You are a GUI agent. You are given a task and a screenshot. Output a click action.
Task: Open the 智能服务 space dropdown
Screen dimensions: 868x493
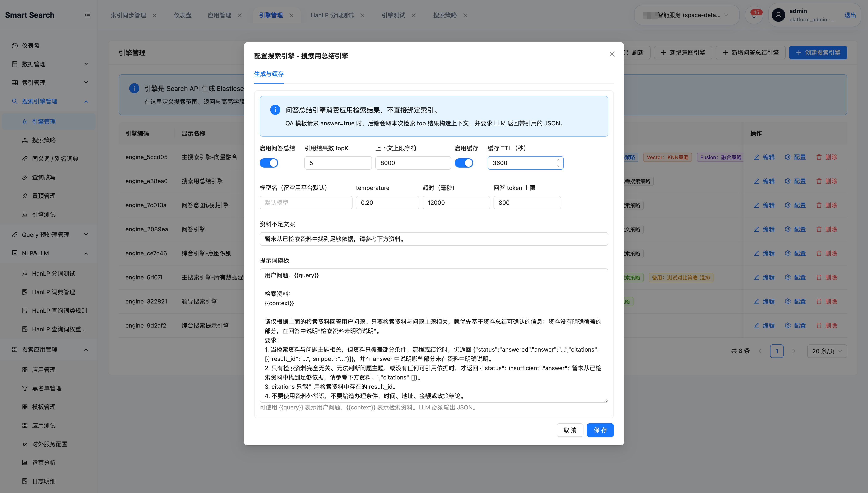(686, 15)
